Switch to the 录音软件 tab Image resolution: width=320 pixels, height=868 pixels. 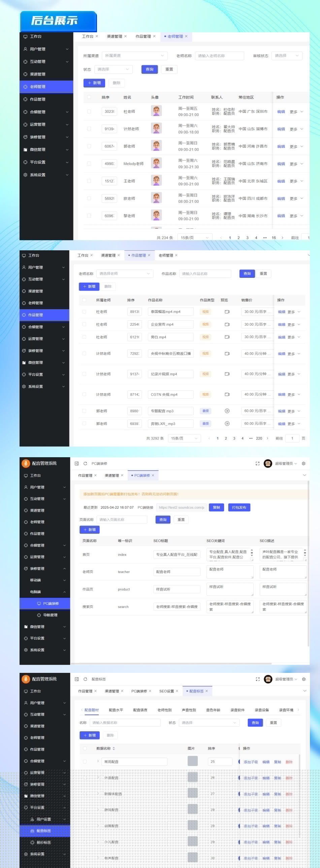[x=237, y=710]
